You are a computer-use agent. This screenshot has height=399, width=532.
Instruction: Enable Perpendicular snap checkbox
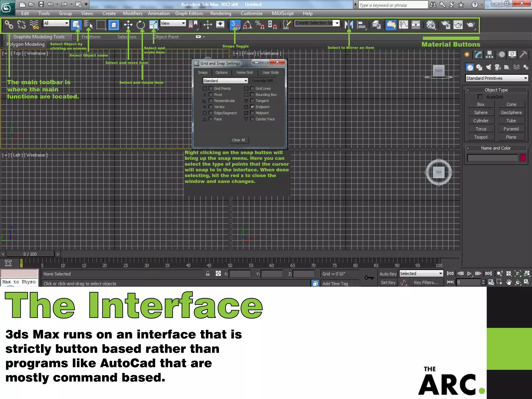click(211, 101)
